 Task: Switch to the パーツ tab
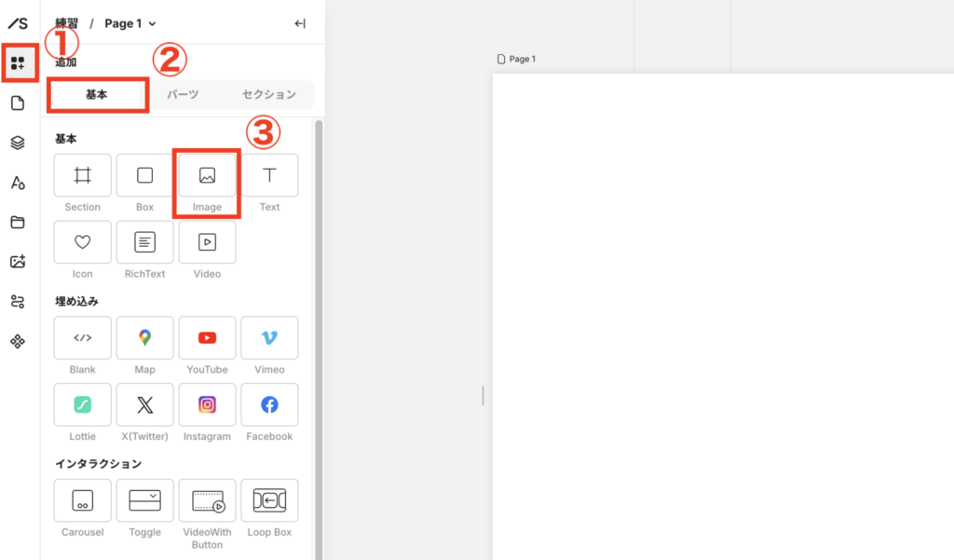183,95
